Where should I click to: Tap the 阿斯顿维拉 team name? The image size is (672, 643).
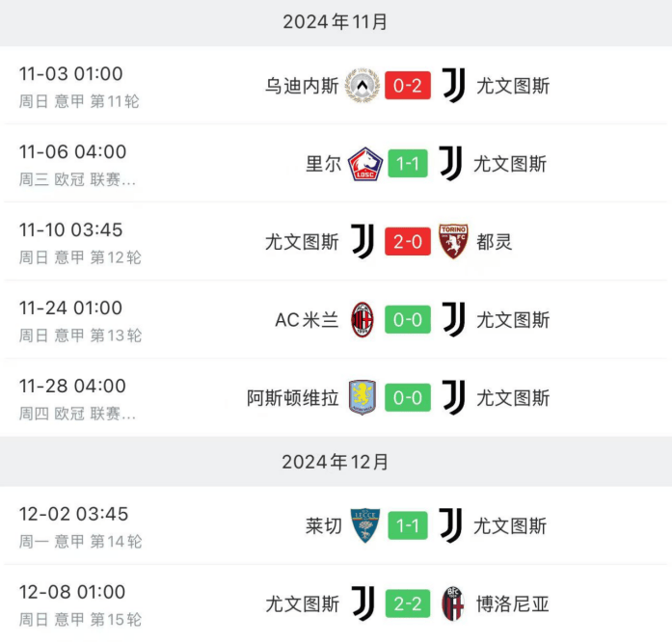[x=293, y=398]
